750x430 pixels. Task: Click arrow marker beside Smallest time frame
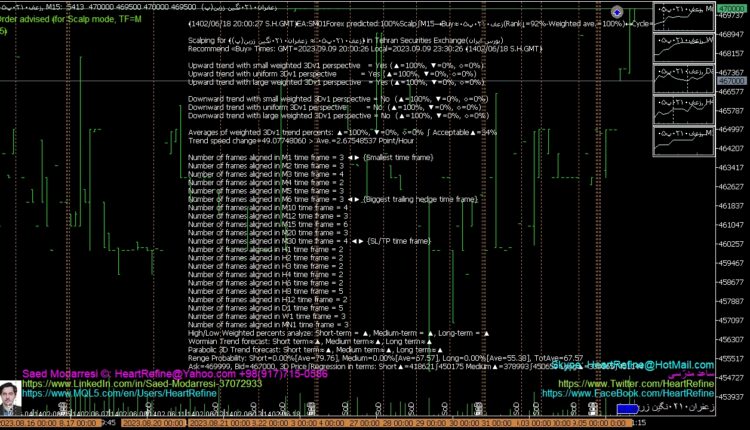(x=352, y=157)
